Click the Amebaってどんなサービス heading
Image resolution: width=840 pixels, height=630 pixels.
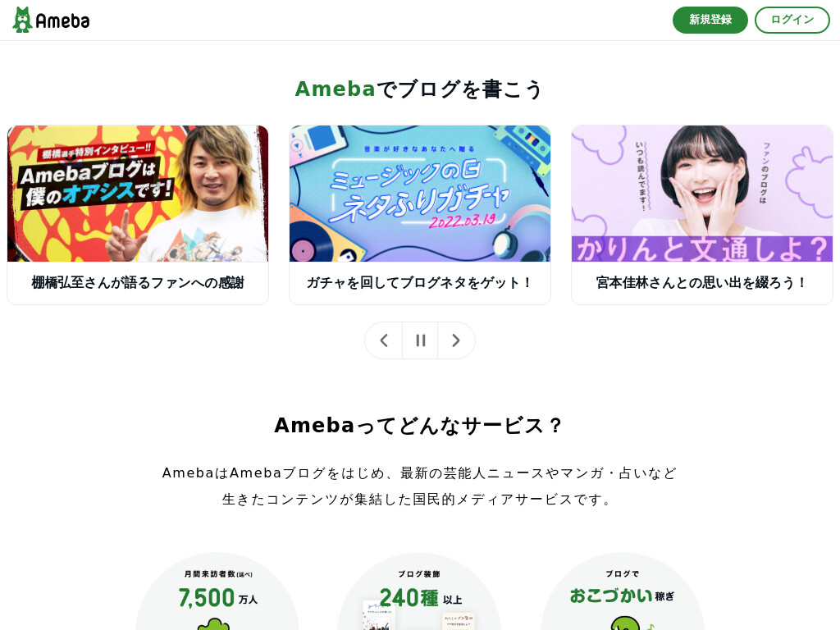pos(419,426)
